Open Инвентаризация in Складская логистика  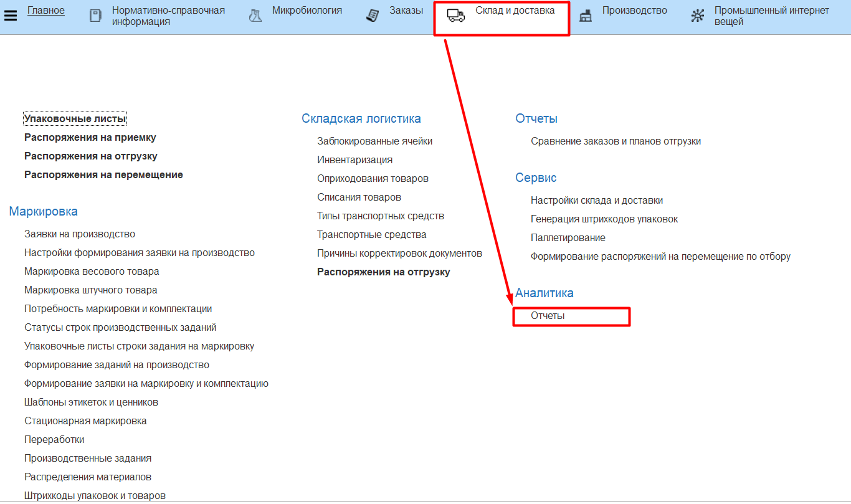pyautogui.click(x=354, y=160)
